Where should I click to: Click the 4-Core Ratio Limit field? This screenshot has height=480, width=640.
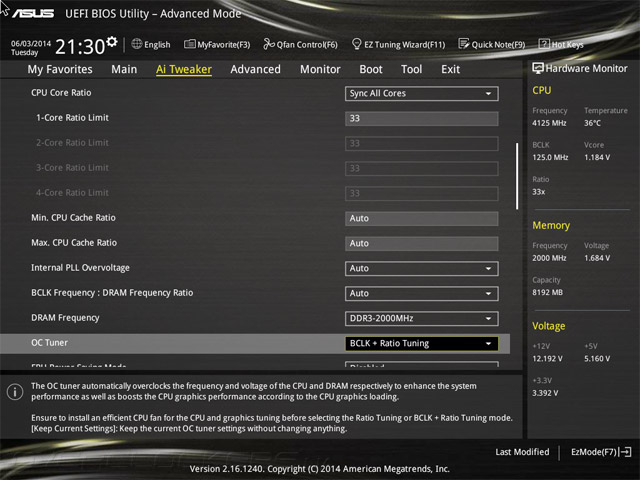pos(422,193)
